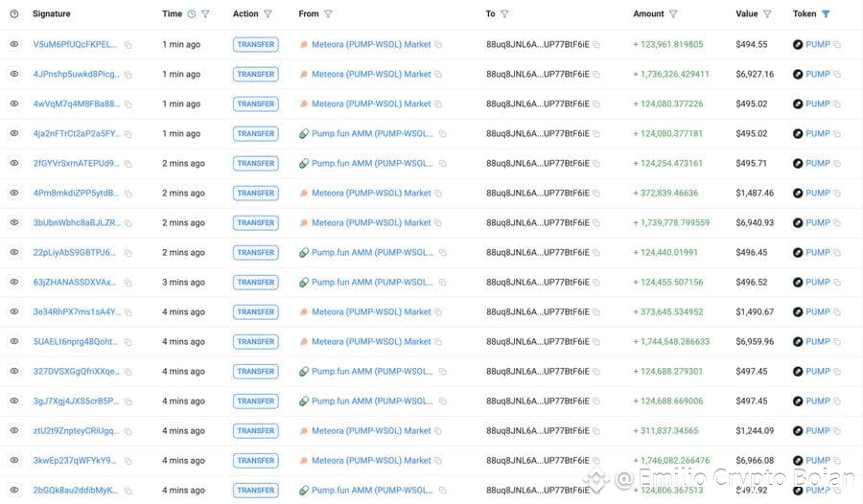Copy PUMP token address in 5UAELt6nprg48Qoht row
The image size is (863, 504).
837,342
